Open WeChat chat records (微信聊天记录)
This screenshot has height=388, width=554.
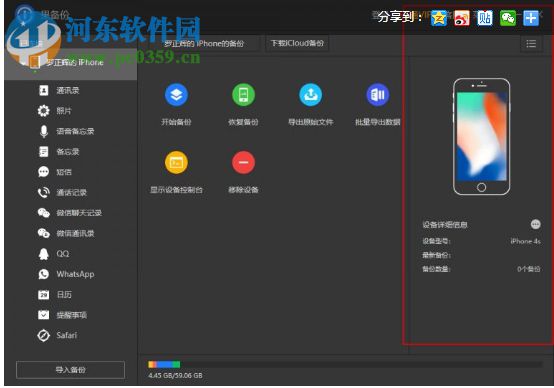[x=71, y=213]
